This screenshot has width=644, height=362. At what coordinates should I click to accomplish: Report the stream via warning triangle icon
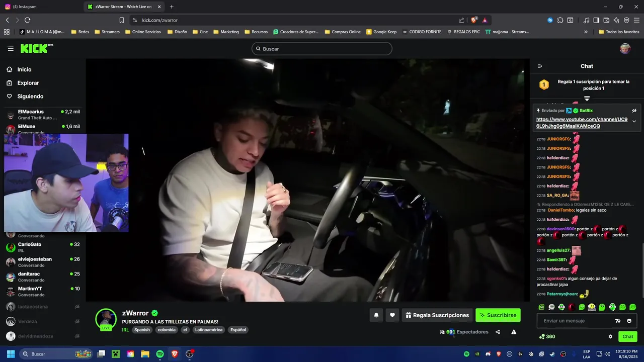click(x=514, y=332)
